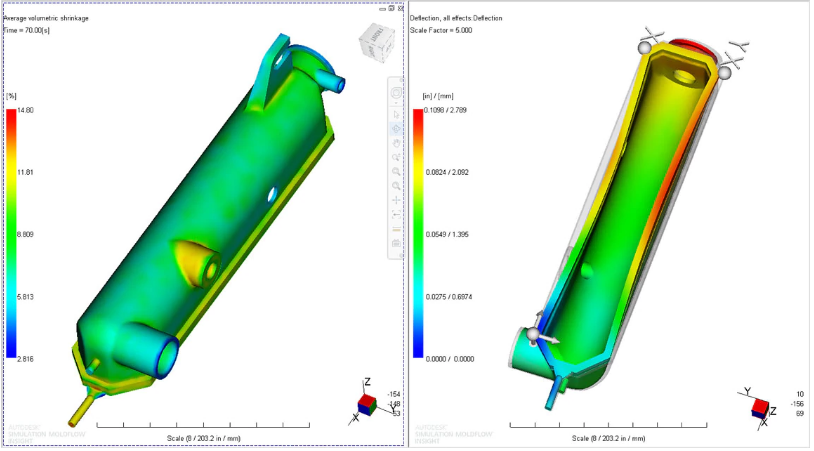Minimize the shrinkage result pane
The image size is (814, 451).
(x=381, y=8)
